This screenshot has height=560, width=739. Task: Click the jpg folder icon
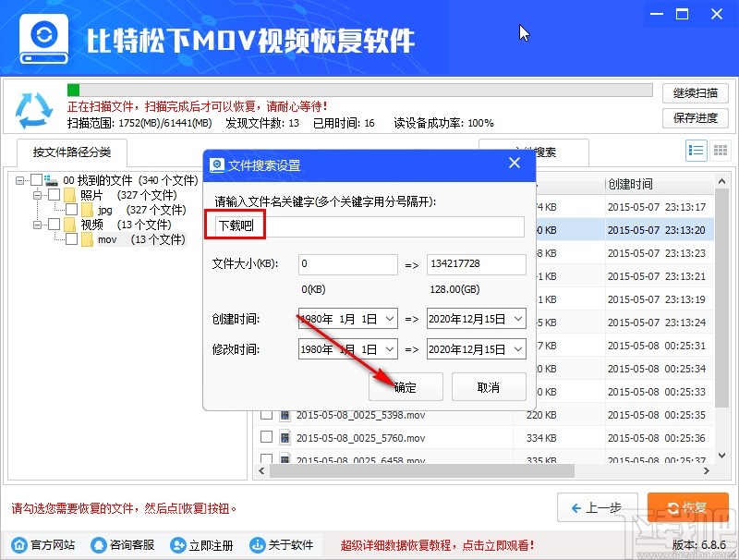click(x=87, y=210)
